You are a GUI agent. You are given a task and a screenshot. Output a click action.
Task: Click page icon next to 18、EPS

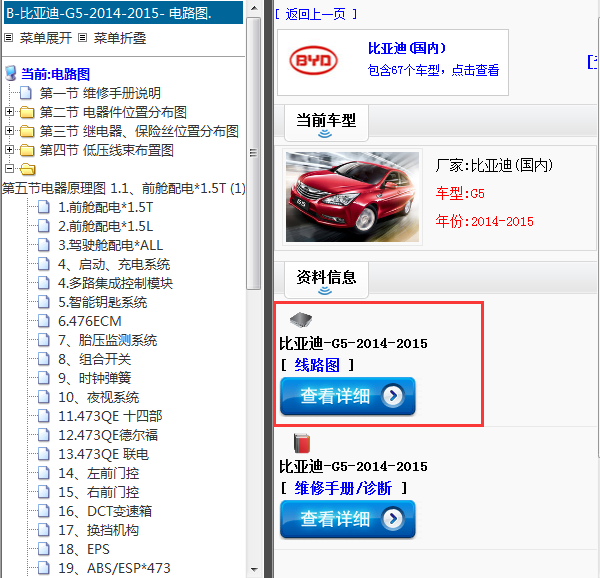coord(44,549)
